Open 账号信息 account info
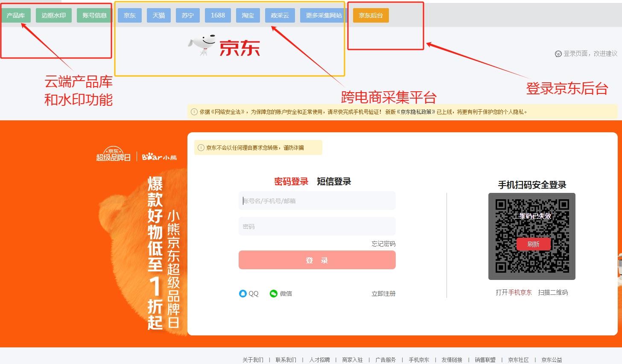Viewport: 622px width, 364px height. (x=94, y=15)
